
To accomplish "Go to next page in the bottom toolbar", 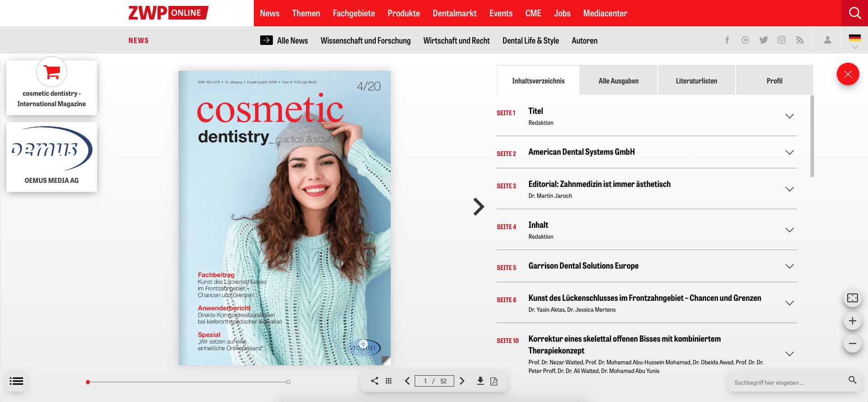I will point(462,381).
